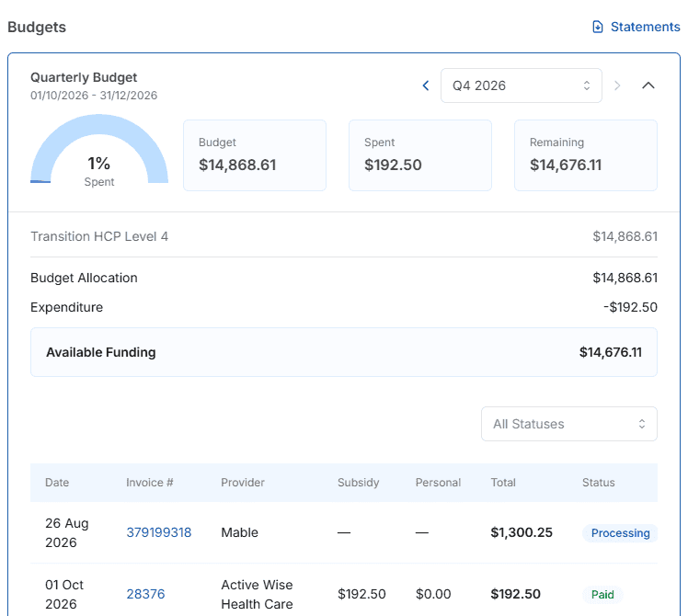688x616 pixels.
Task: Collapse the Quarterly Budget card
Action: pos(648,86)
